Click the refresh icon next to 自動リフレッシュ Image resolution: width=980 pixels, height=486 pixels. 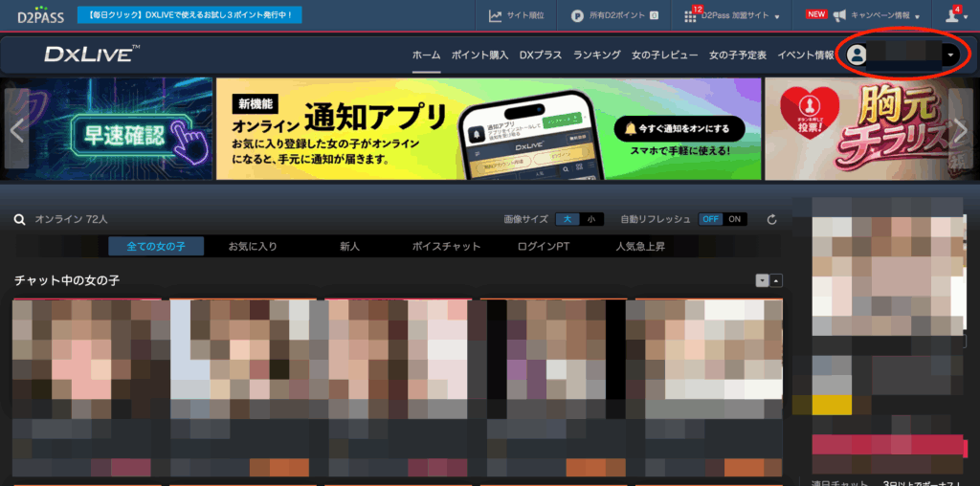(x=772, y=219)
